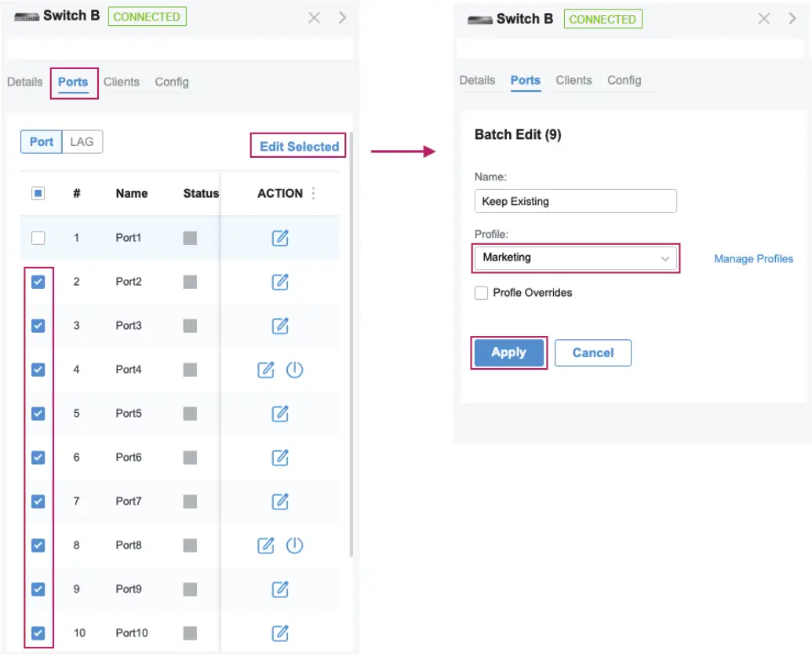Click the edit icon for Port6
The width and height of the screenshot is (812, 657).
pos(280,457)
